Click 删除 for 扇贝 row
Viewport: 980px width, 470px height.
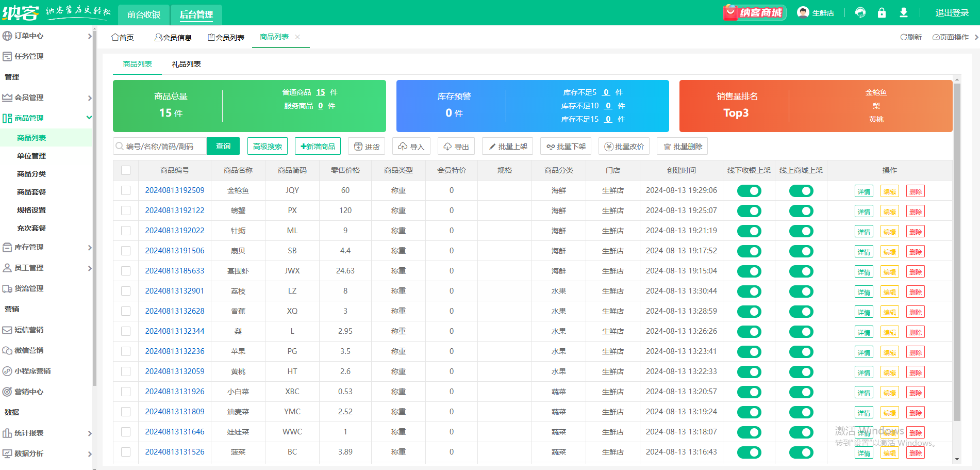916,252
